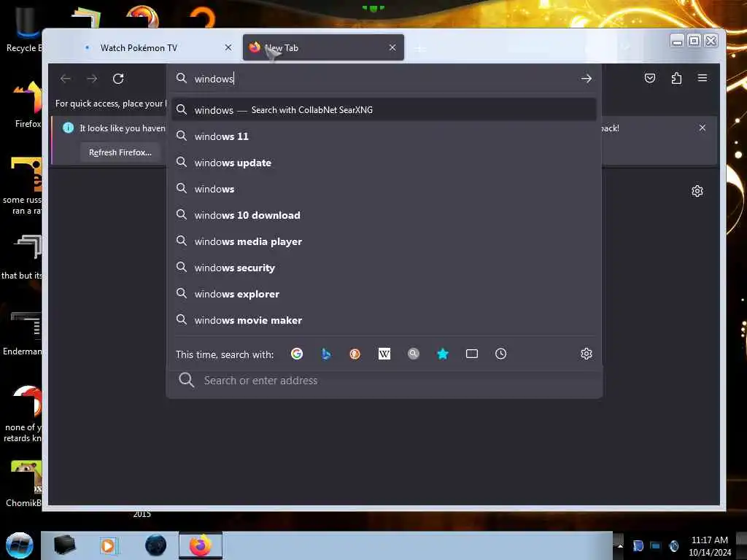Pick the "windows security" suggestion
The image size is (747, 560).
click(384, 268)
